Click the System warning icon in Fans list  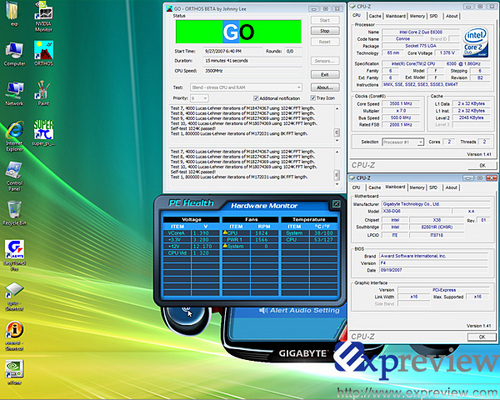[225, 246]
